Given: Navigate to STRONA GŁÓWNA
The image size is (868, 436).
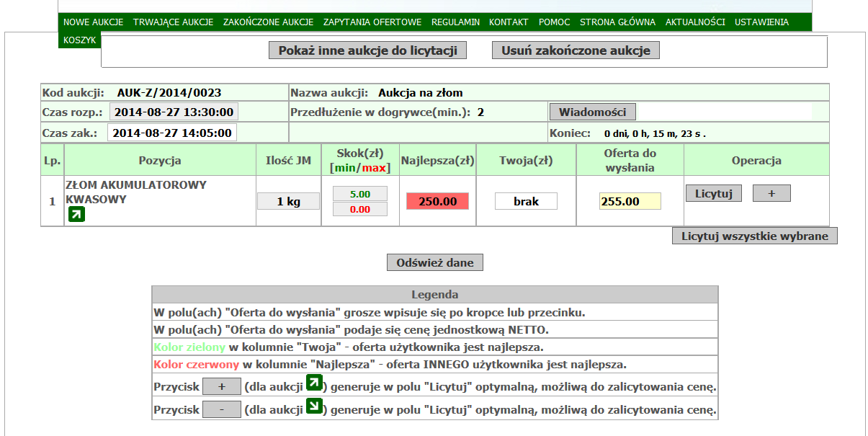Looking at the screenshot, I should 617,22.
